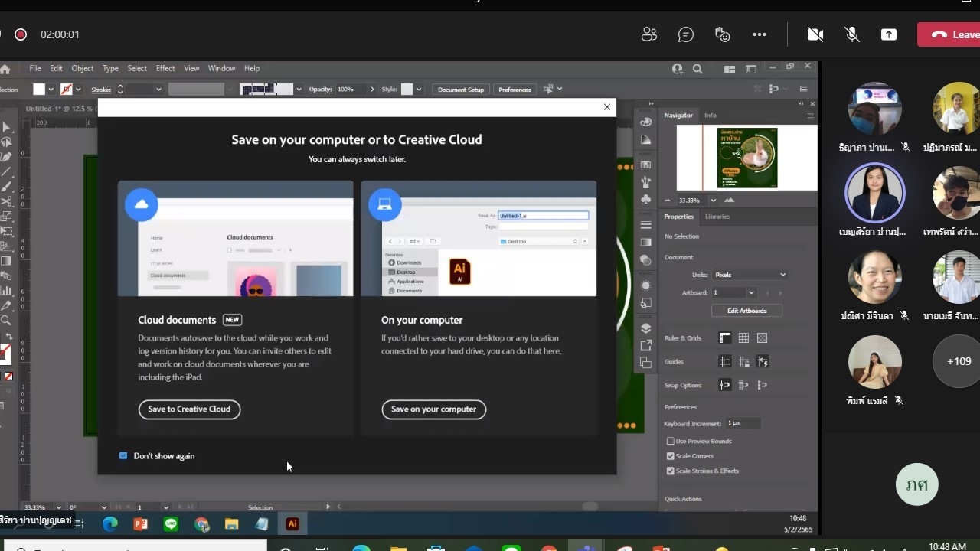Open Navigator zoom percentage dropdown
The image size is (980, 551).
point(713,201)
